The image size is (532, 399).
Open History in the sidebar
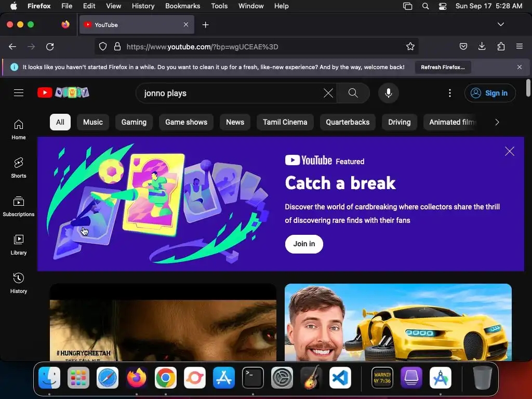click(x=19, y=283)
